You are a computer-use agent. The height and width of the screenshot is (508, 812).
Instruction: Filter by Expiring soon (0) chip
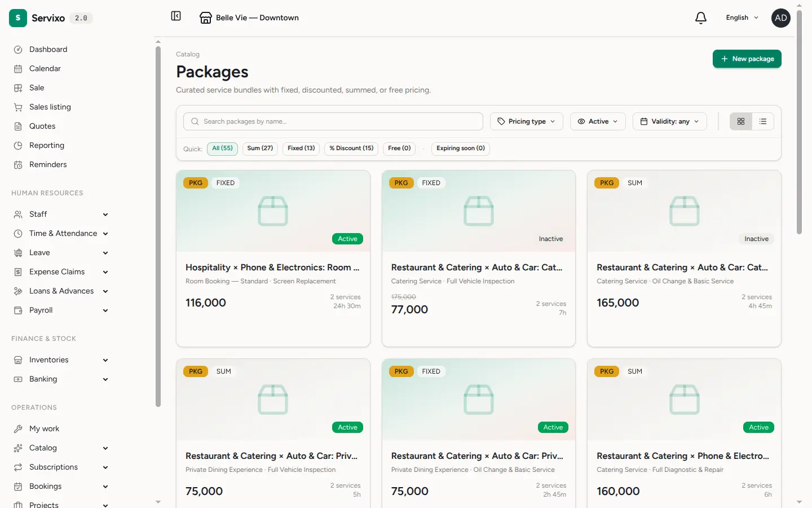click(461, 148)
